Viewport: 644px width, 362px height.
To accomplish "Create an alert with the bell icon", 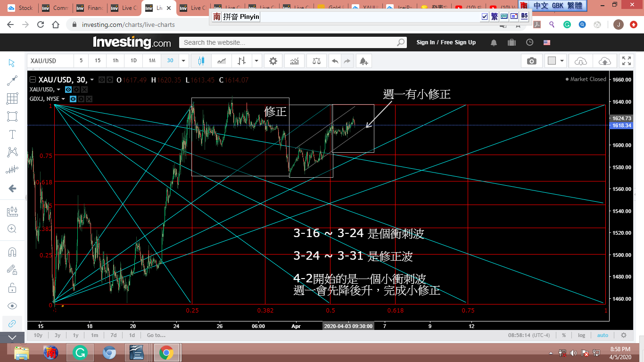I will tap(363, 61).
